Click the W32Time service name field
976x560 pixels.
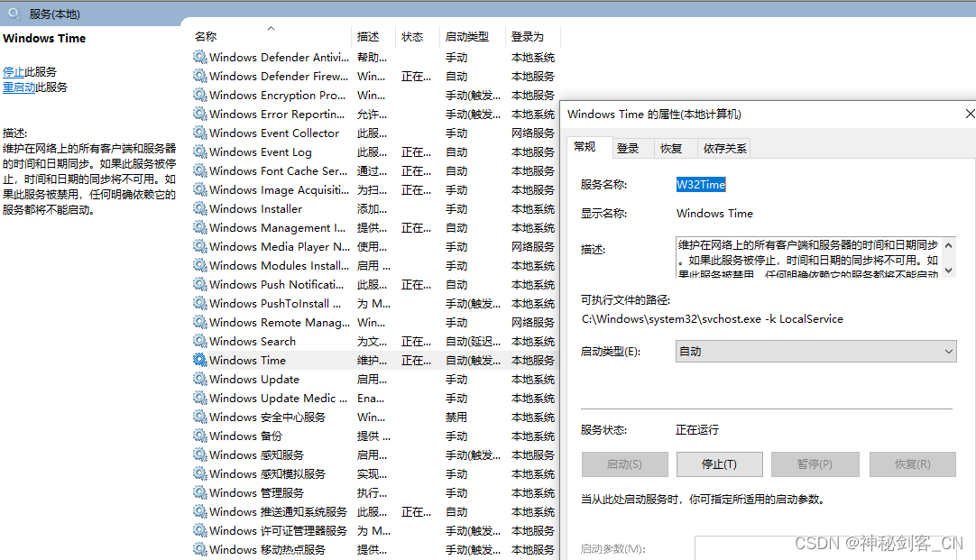click(701, 184)
